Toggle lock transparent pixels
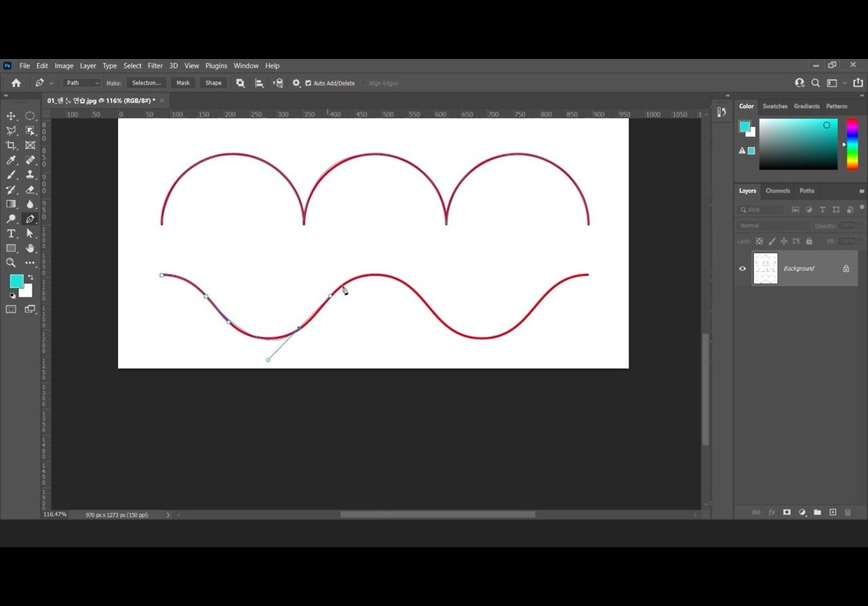868x606 pixels. (759, 241)
